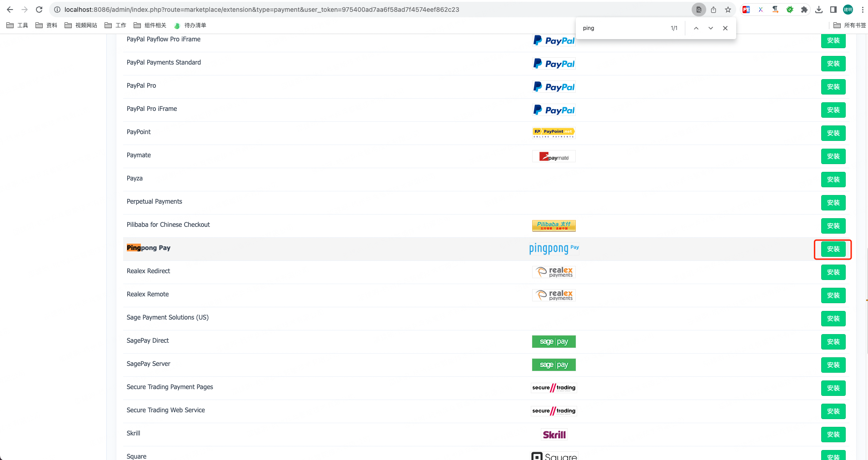Go back to the previous page
868x460 pixels.
coord(10,10)
